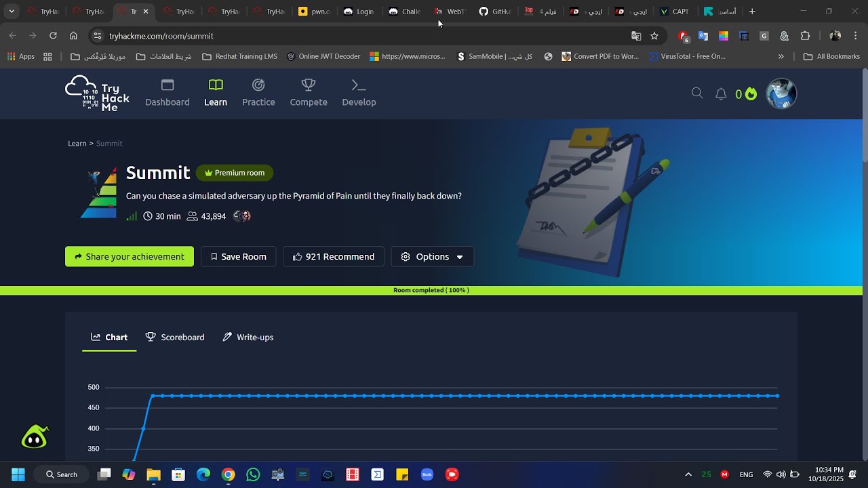Close the active TryHackMe tab

pos(146,12)
